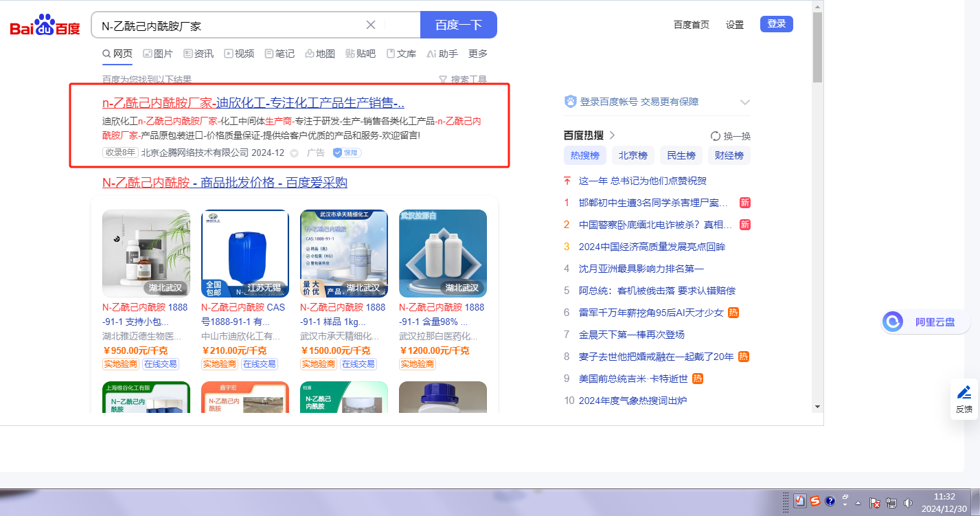The width and height of the screenshot is (980, 516).
Task: Click the network tray icon
Action: pos(891,502)
